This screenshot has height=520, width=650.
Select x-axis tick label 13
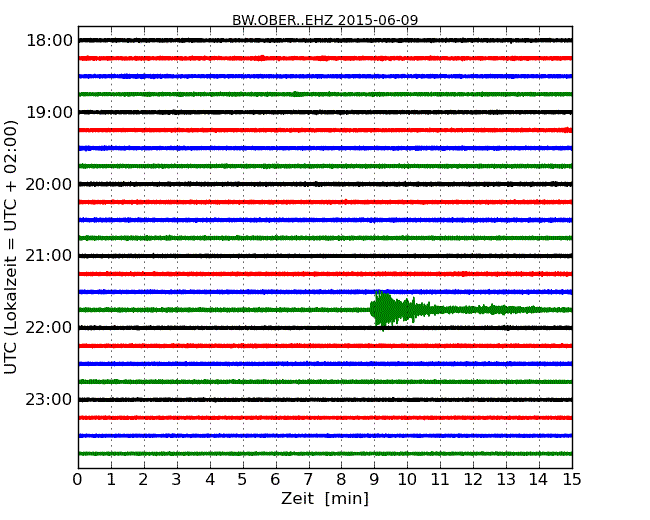pos(506,479)
